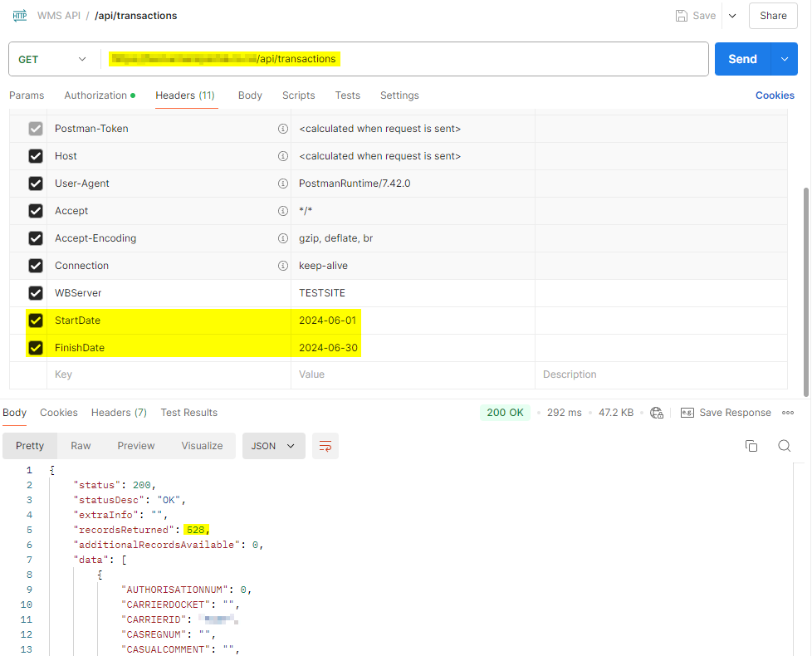Click the Save button label

(704, 16)
